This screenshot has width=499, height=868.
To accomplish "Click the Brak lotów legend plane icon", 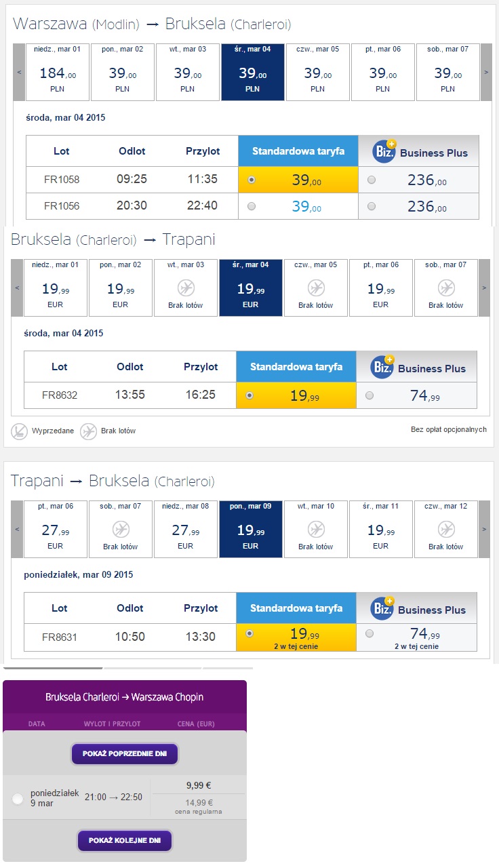I will coord(88,431).
